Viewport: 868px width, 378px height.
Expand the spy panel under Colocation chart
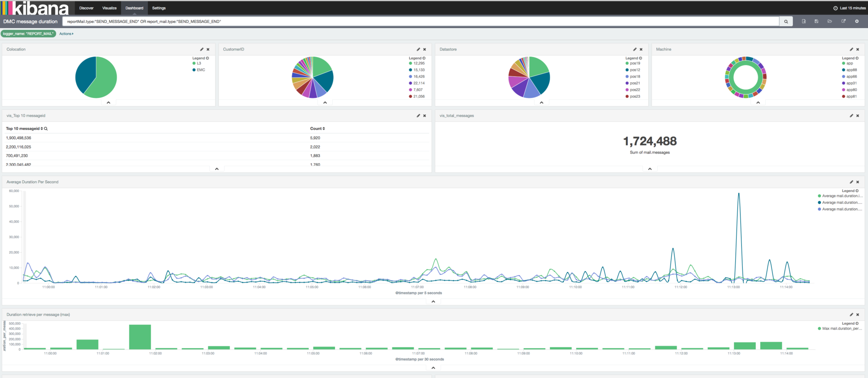108,103
